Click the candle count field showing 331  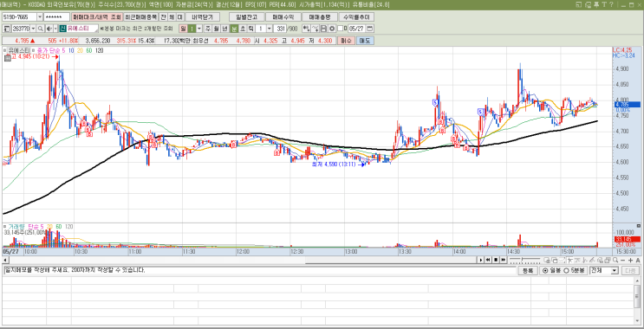coord(280,29)
